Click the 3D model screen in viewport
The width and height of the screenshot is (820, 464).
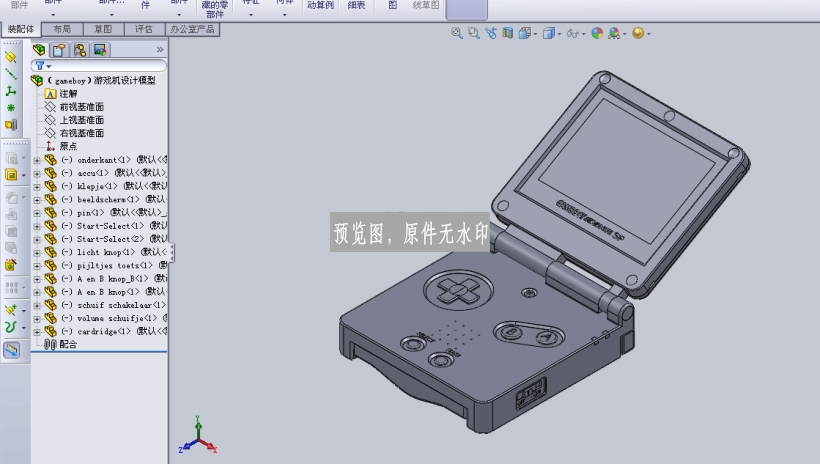pyautogui.click(x=627, y=171)
